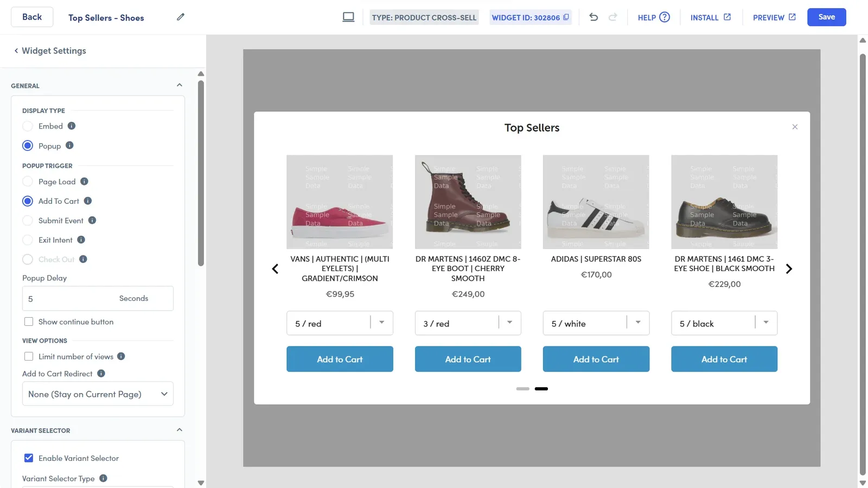Go to previous carousel slide in popup
This screenshot has height=488, width=868.
click(275, 269)
